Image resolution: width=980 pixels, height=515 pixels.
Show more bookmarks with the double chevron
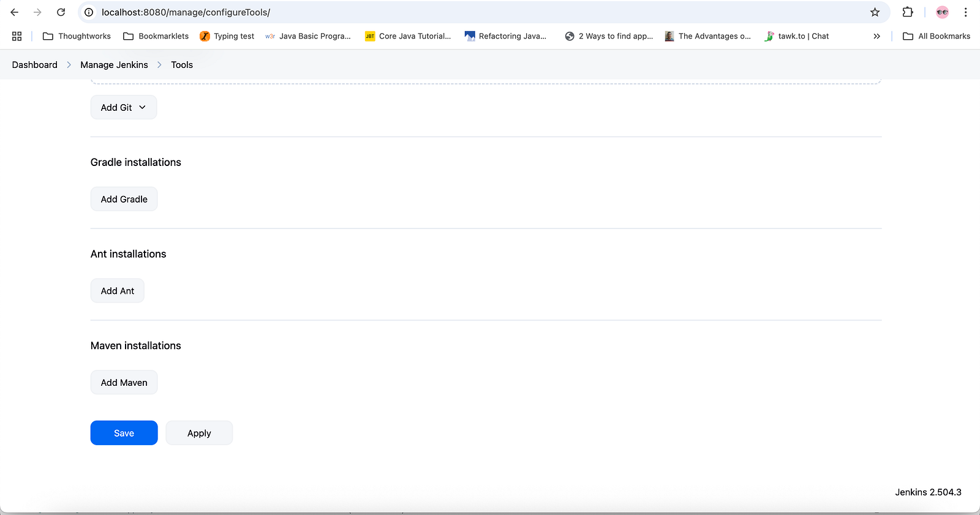coord(876,36)
